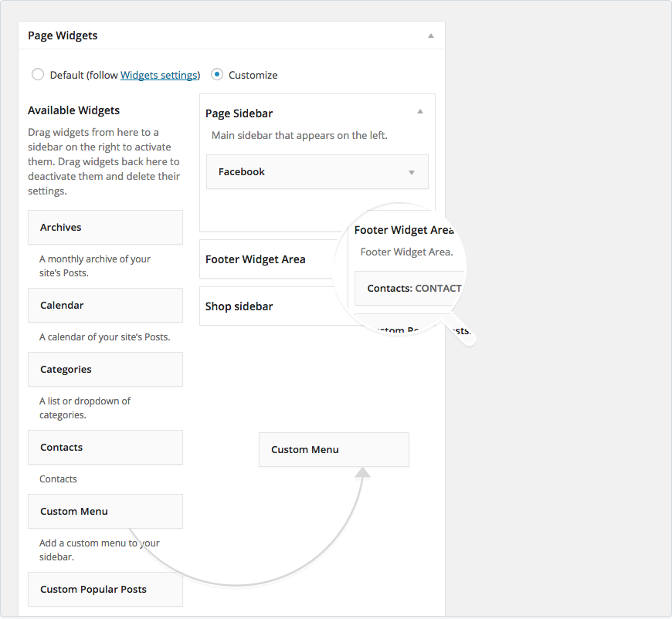The image size is (672, 619).
Task: Select the Archives available widget
Action: 105,228
